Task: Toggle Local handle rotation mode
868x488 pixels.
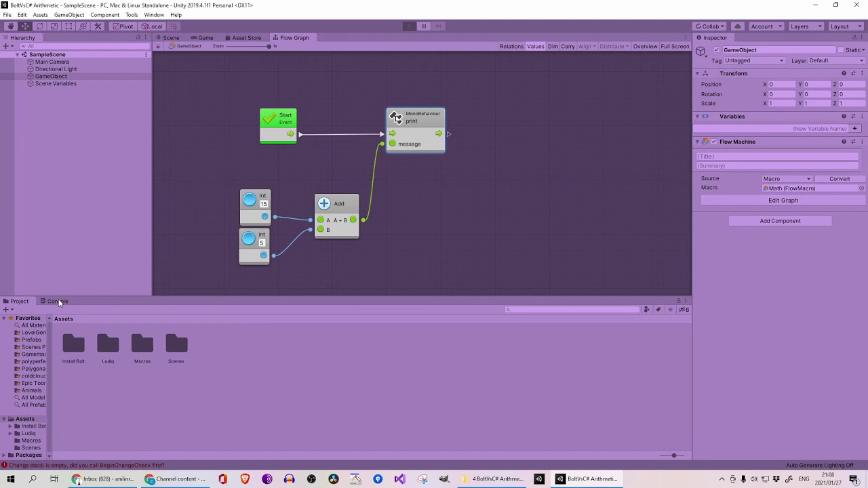Action: click(152, 26)
